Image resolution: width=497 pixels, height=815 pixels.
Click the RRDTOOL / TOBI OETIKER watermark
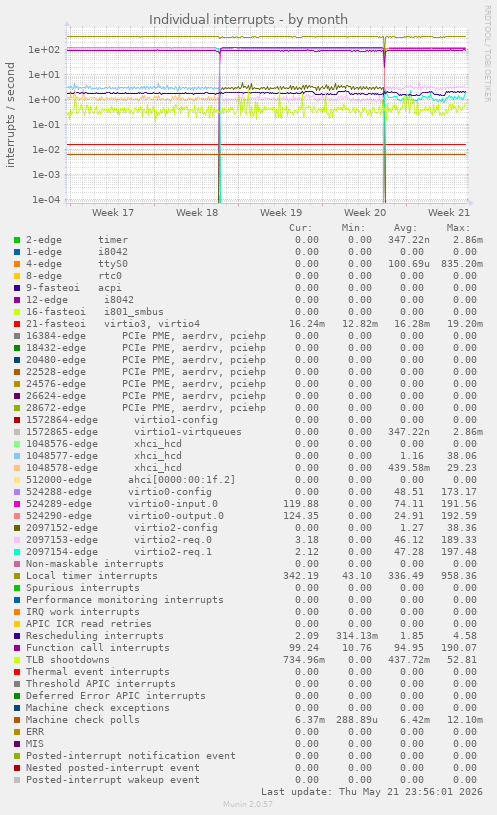click(488, 54)
